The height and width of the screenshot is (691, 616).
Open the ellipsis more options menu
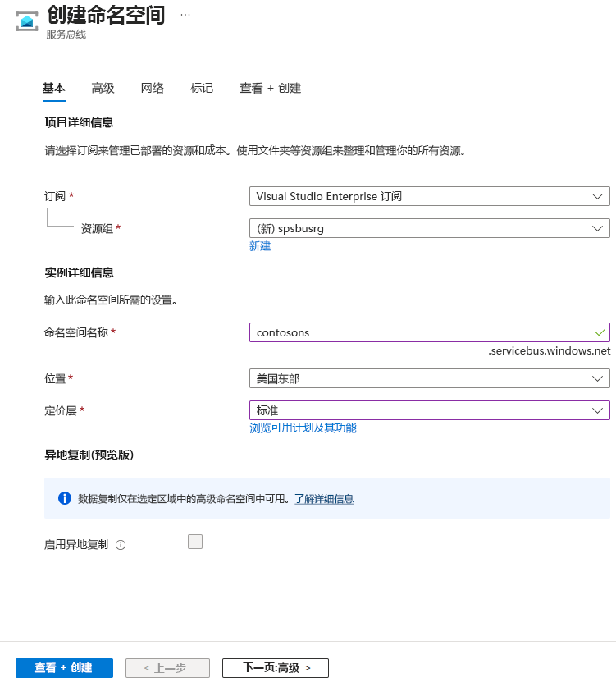tap(185, 15)
